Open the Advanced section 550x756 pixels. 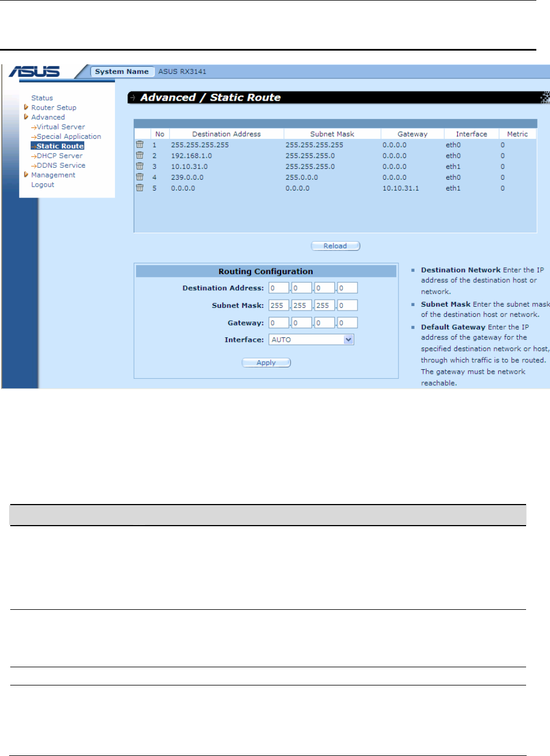pyautogui.click(x=48, y=117)
